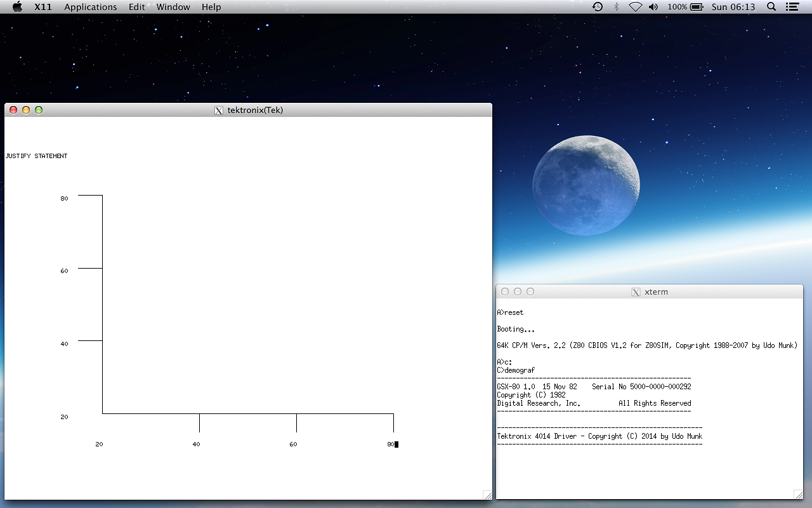
Task: Click the volume speaker icon
Action: (x=653, y=7)
